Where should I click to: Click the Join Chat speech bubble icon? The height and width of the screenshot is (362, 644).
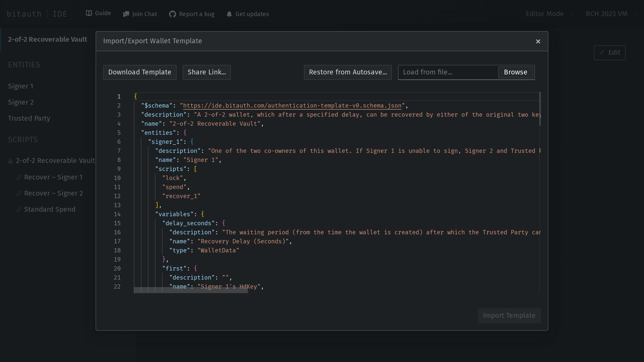pyautogui.click(x=126, y=14)
